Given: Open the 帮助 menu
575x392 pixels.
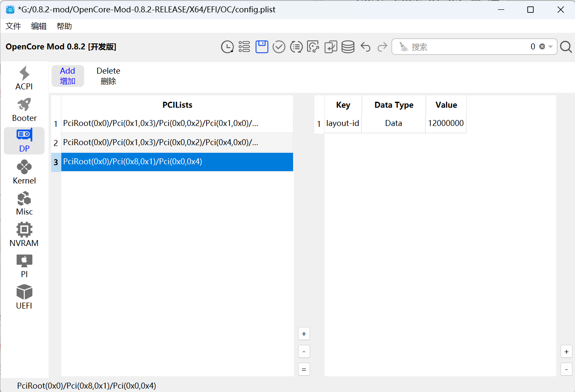Looking at the screenshot, I should (64, 26).
